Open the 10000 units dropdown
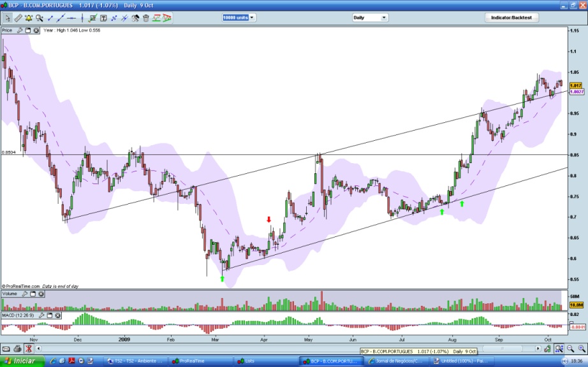This screenshot has width=588, height=367. 239,18
